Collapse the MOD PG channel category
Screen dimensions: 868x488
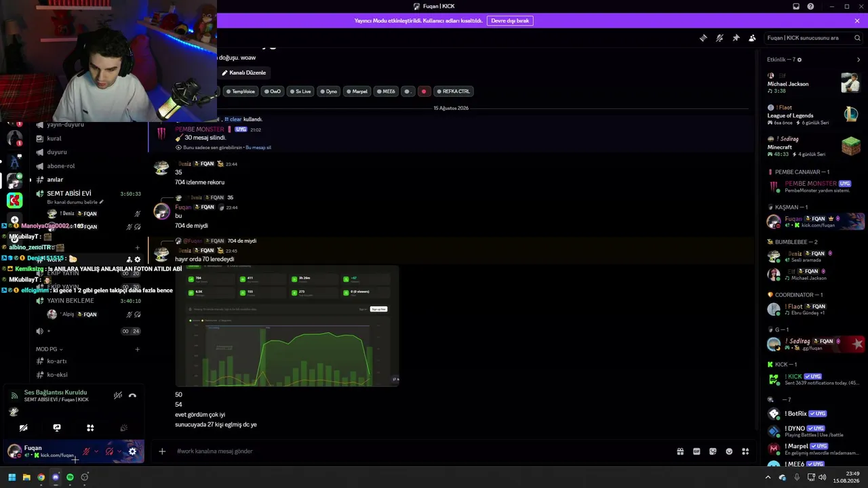coord(50,349)
